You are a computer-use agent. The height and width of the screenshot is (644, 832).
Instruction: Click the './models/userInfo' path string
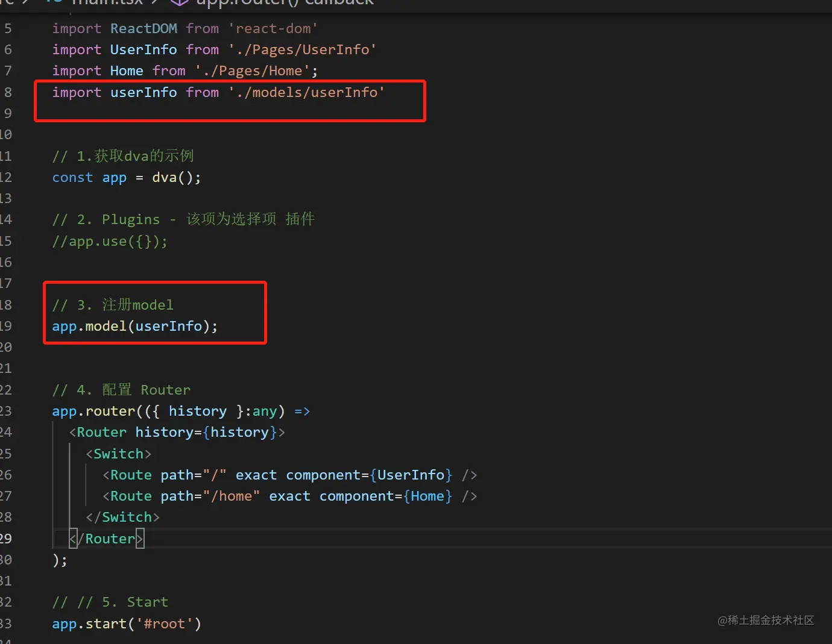point(306,92)
